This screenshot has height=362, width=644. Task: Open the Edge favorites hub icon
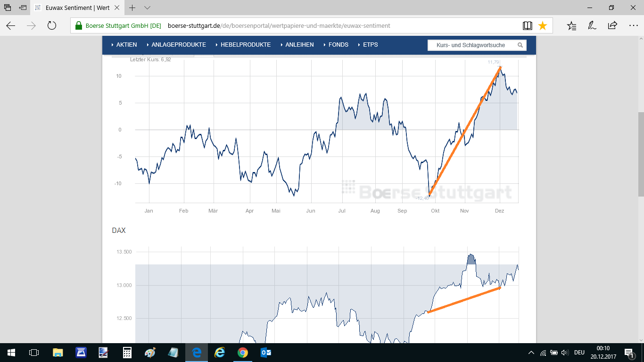coord(571,26)
